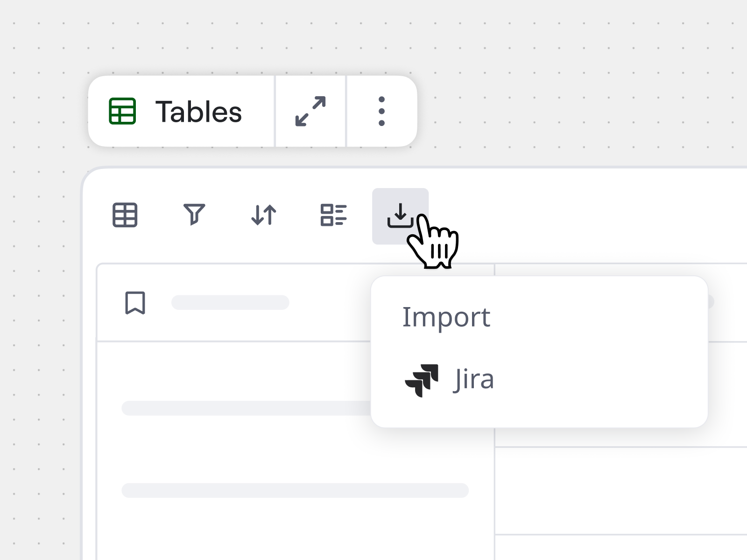Choose the Jira import option text
747x560 pixels.
click(473, 379)
